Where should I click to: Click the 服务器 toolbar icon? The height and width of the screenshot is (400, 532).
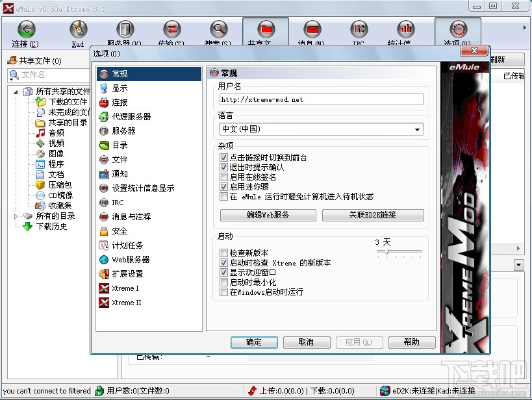[x=125, y=29]
